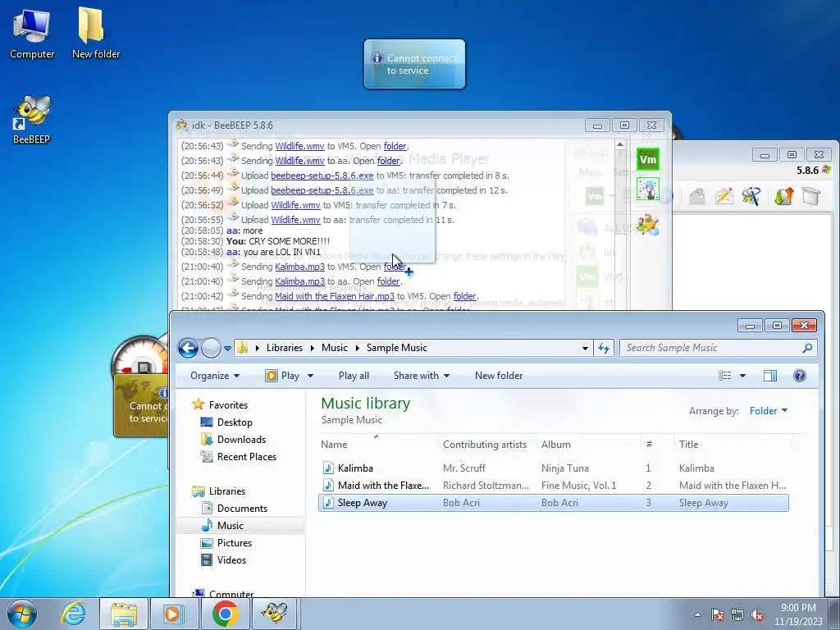840x630 pixels.
Task: Click BeeBEEP chat scrollbar up arrow
Action: [x=619, y=144]
